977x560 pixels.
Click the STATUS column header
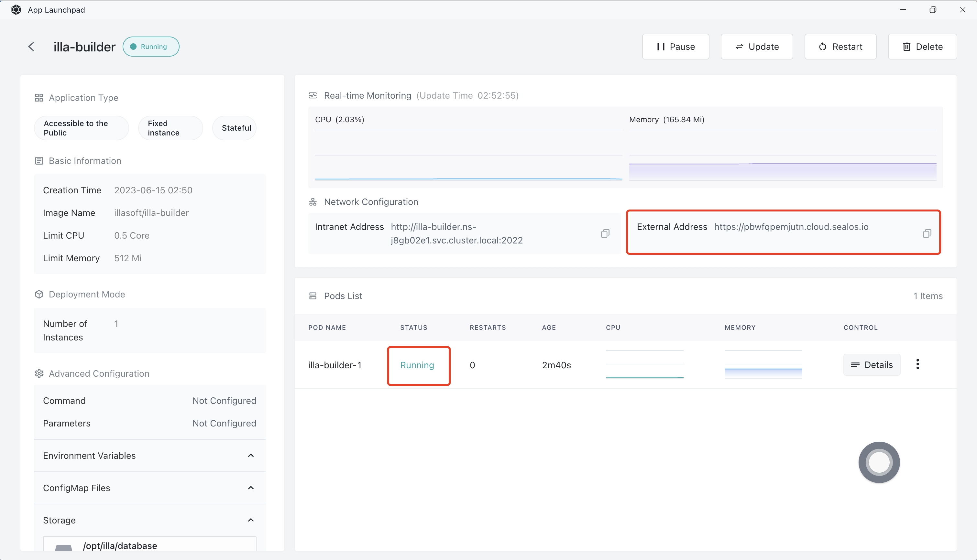[x=414, y=328]
